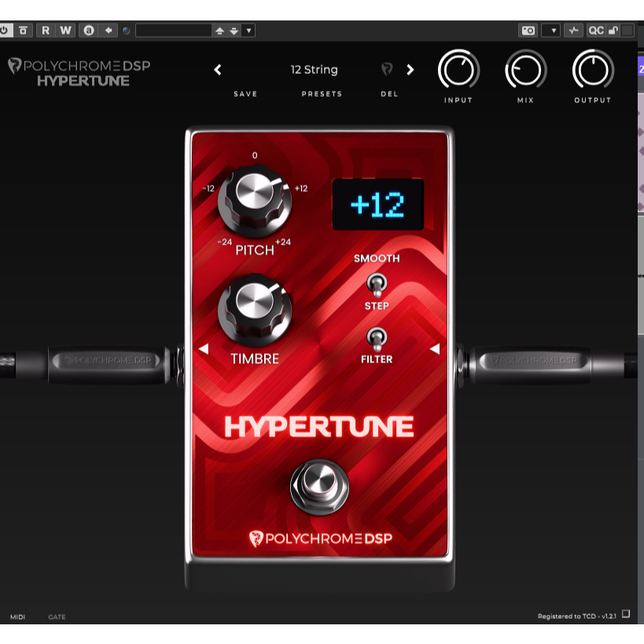Screen dimensions: 644x644
Task: Click the +24 label on the pitch dial
Action: click(x=283, y=242)
